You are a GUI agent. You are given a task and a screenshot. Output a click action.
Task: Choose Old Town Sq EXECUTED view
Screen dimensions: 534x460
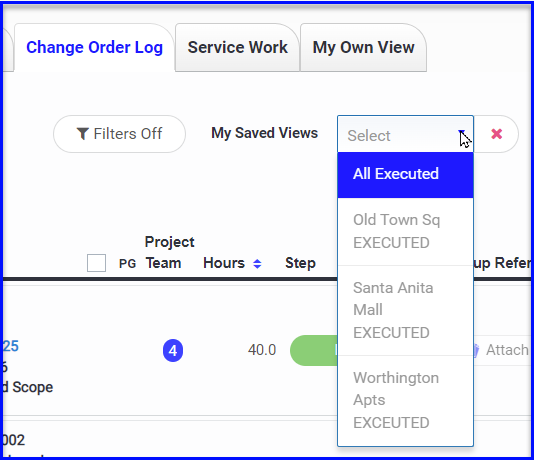click(405, 232)
